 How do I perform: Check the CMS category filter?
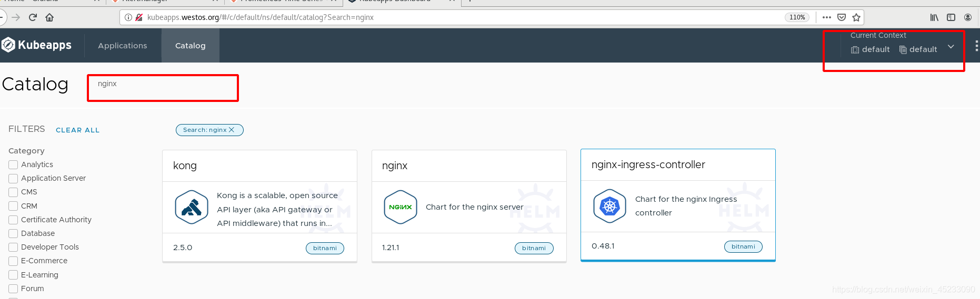point(13,192)
